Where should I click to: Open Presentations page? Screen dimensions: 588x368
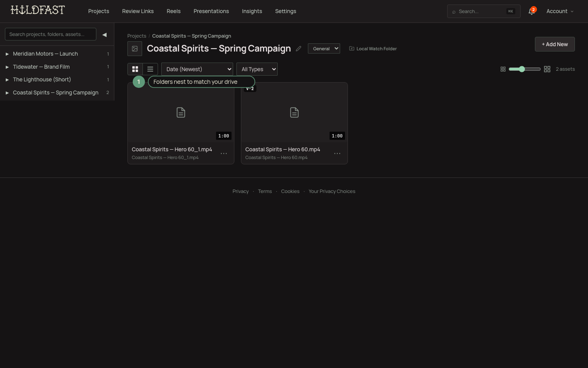(211, 11)
